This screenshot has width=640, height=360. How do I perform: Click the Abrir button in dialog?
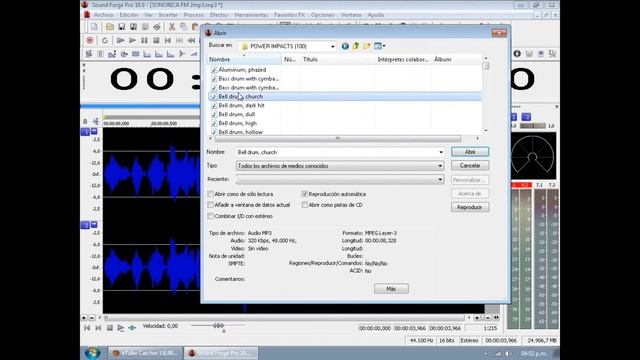[x=470, y=152]
